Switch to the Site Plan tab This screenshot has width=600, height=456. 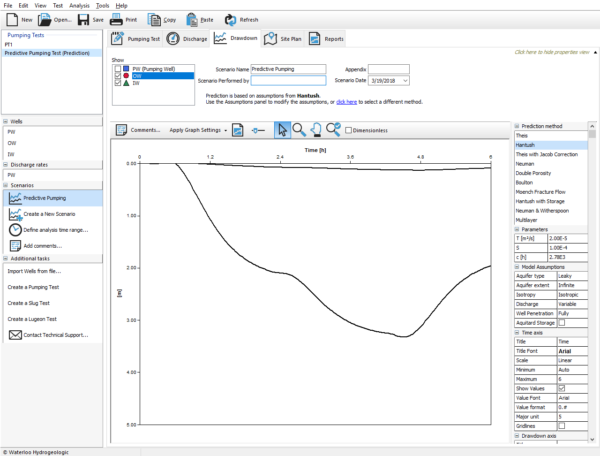(x=283, y=39)
